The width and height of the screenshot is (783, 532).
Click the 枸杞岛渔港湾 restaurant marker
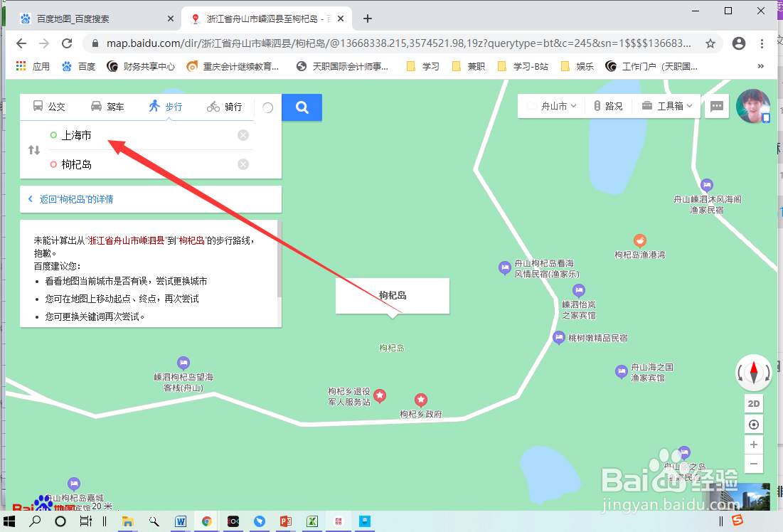[639, 240]
